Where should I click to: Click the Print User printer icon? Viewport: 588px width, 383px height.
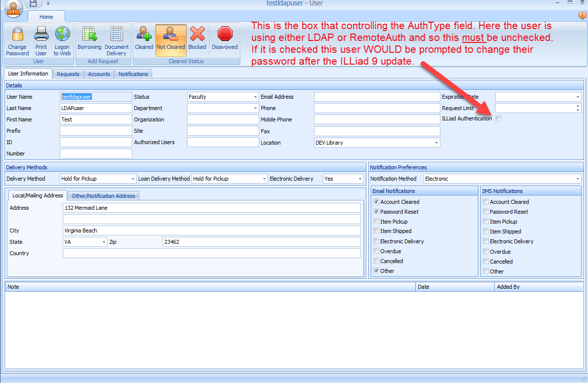tap(41, 35)
